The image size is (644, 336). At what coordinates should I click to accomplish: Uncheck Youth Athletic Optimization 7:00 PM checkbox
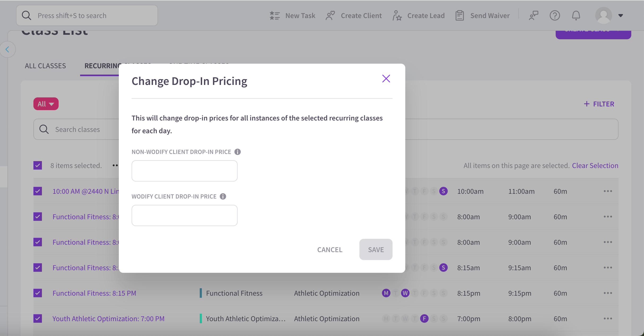coord(38,318)
